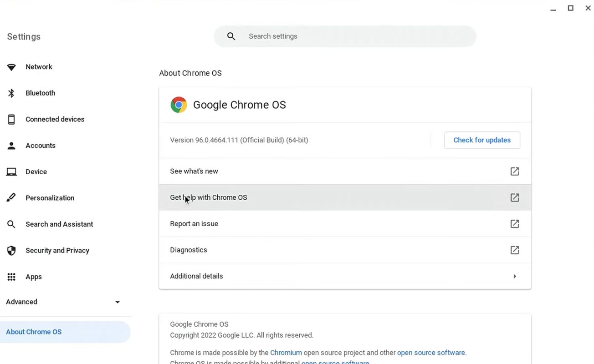This screenshot has width=594, height=364.
Task: Click the Google Chrome OS heading
Action: 240,105
